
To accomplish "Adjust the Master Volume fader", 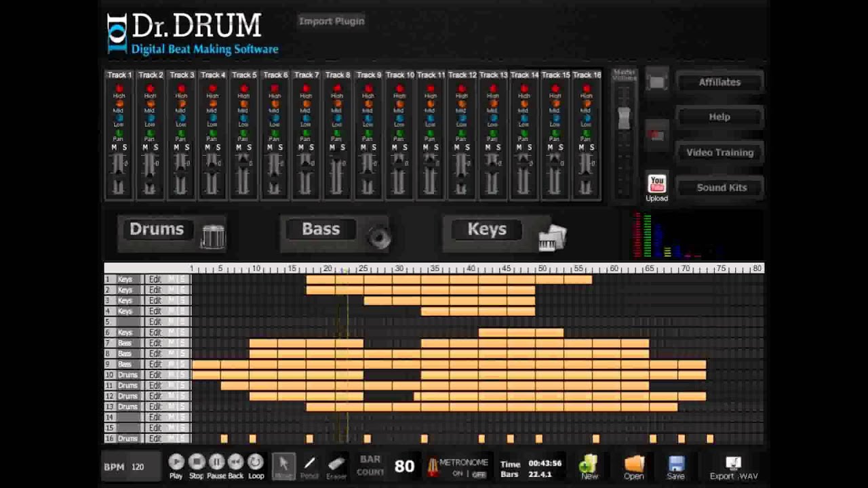I will 624,118.
